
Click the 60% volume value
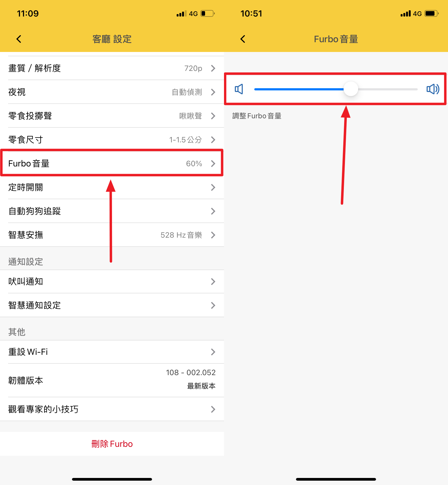tap(194, 163)
